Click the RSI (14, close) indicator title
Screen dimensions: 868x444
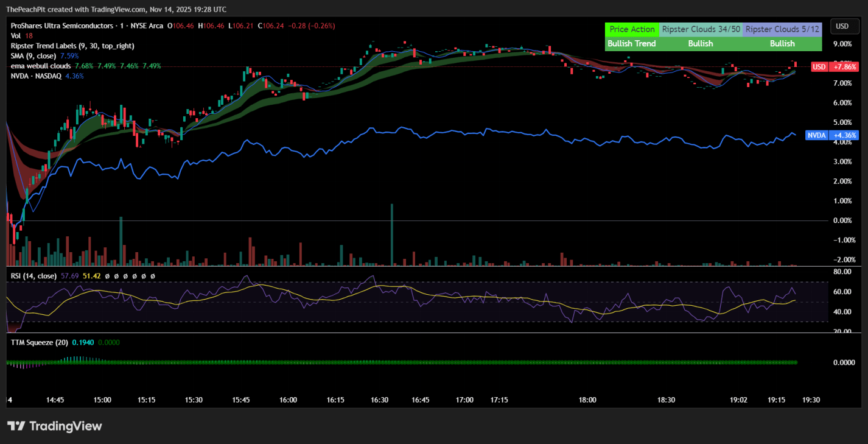click(x=33, y=276)
